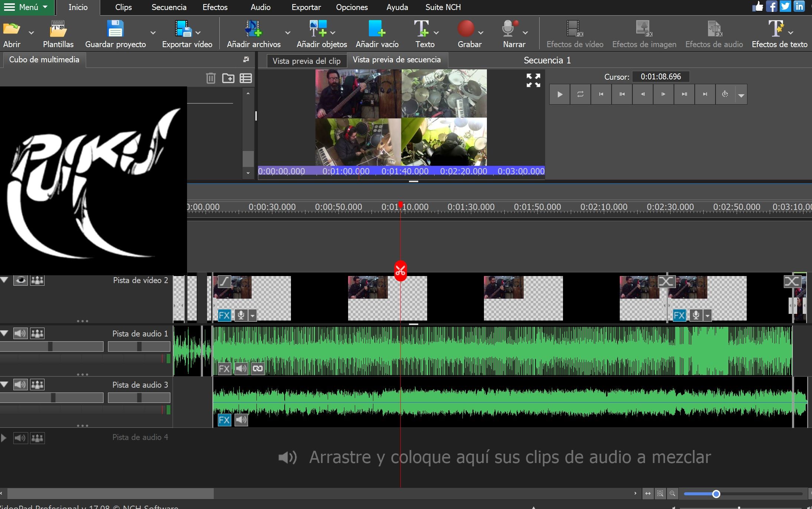Image resolution: width=812 pixels, height=509 pixels.
Task: Click the red scissors split marker
Action: (400, 271)
